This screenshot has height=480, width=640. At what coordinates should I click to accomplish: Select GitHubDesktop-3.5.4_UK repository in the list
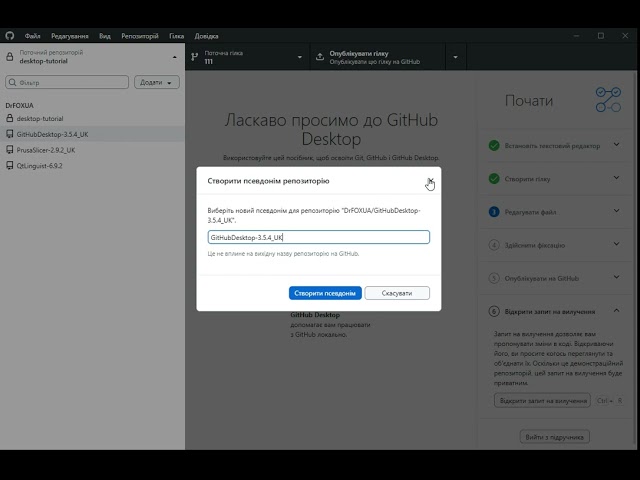click(93, 134)
